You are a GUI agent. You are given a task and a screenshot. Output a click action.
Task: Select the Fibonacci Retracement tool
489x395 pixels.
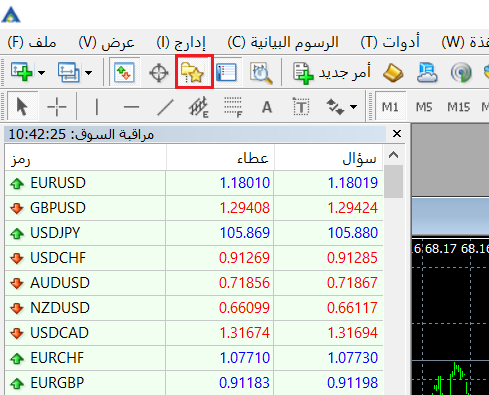pos(233,107)
